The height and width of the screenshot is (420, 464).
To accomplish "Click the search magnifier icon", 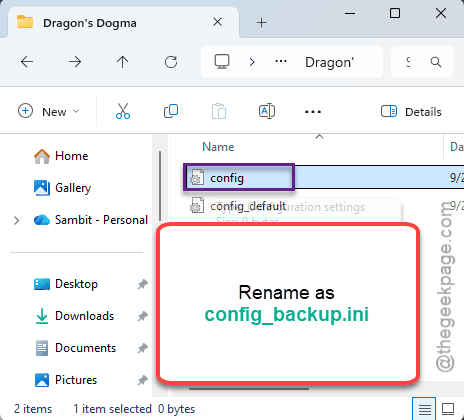I will 436,62.
